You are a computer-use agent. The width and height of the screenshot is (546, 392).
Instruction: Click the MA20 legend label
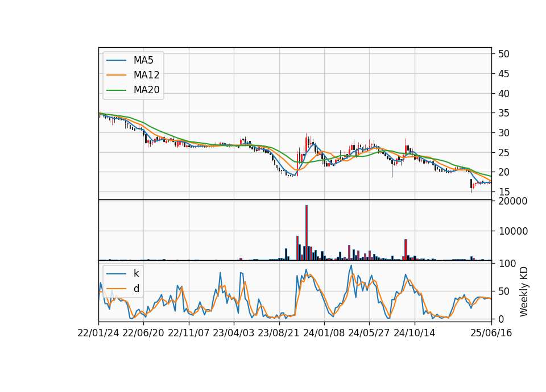click(x=146, y=90)
